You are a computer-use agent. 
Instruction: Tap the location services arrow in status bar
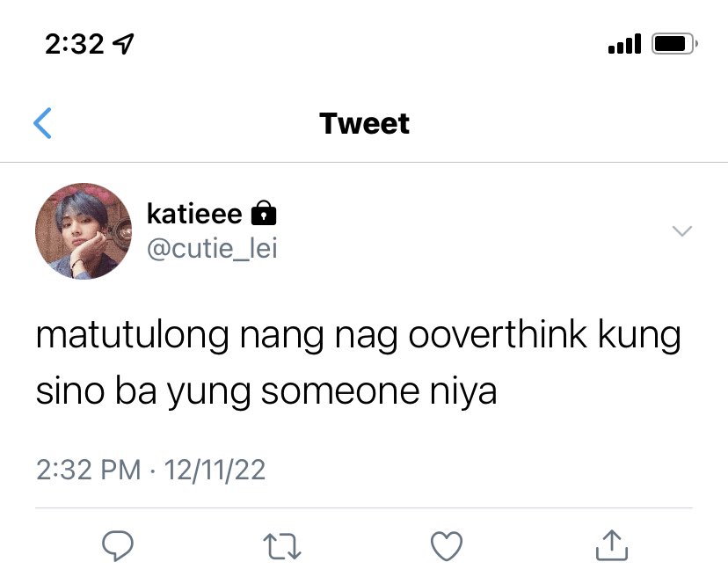(124, 44)
